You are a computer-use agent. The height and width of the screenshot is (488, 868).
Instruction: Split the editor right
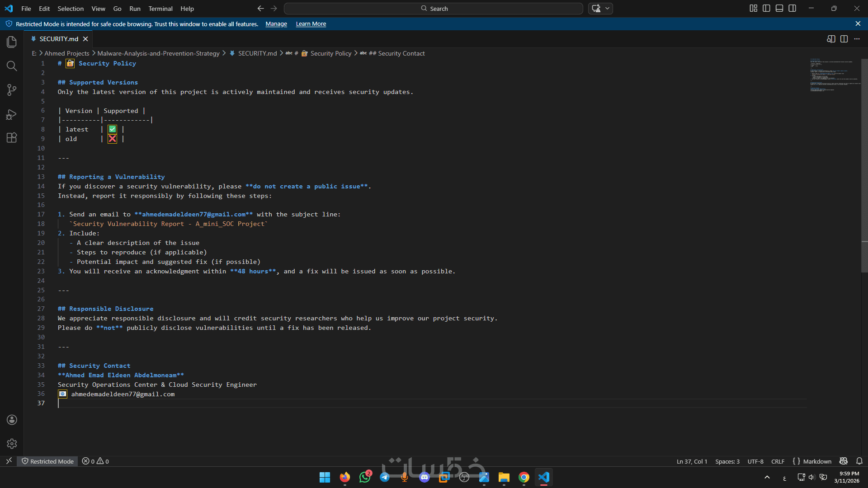(x=844, y=39)
